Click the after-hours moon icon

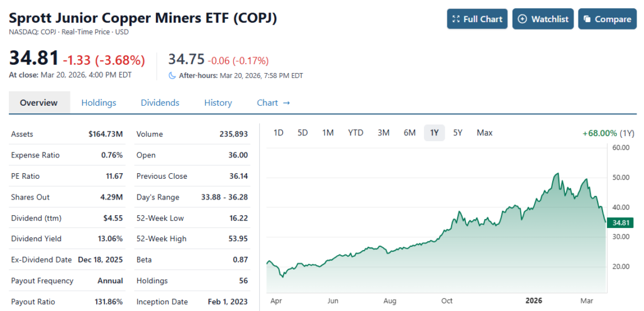pyautogui.click(x=172, y=76)
